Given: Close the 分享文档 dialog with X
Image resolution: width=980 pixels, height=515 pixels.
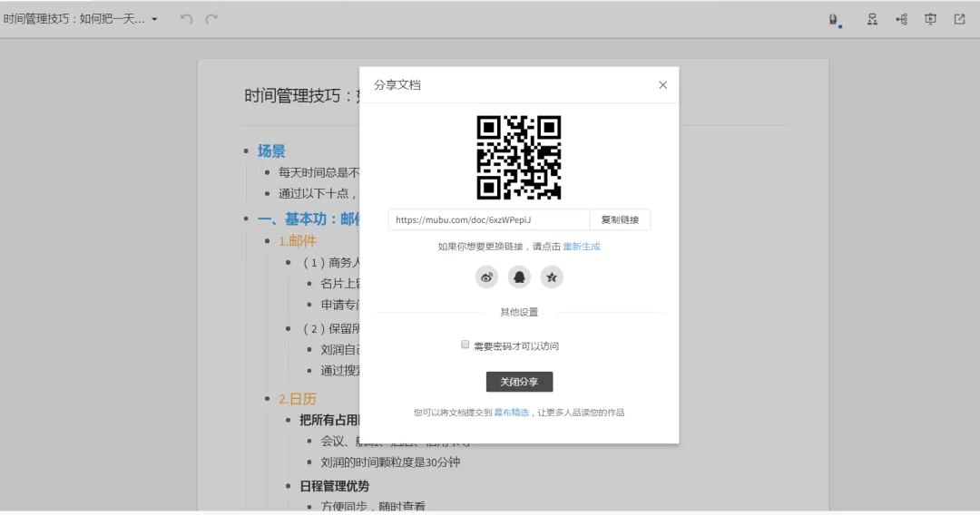Looking at the screenshot, I should (663, 85).
